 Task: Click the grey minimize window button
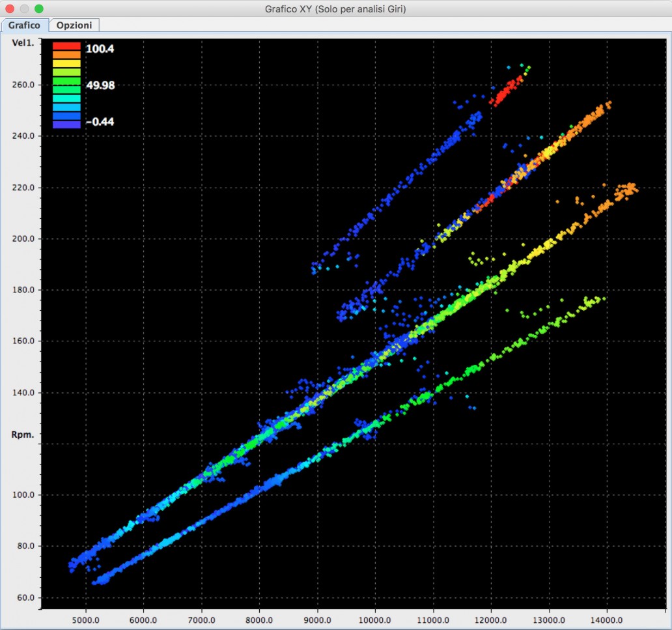tap(24, 9)
